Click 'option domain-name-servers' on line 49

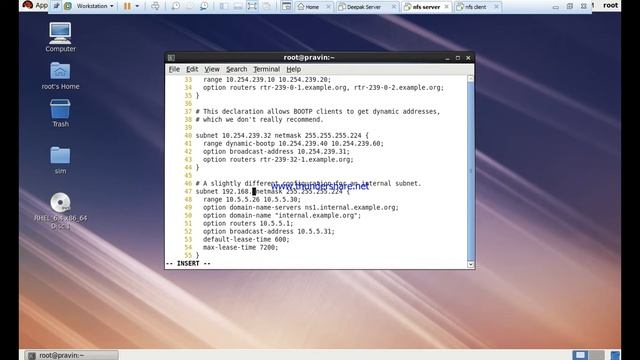pyautogui.click(x=252, y=207)
